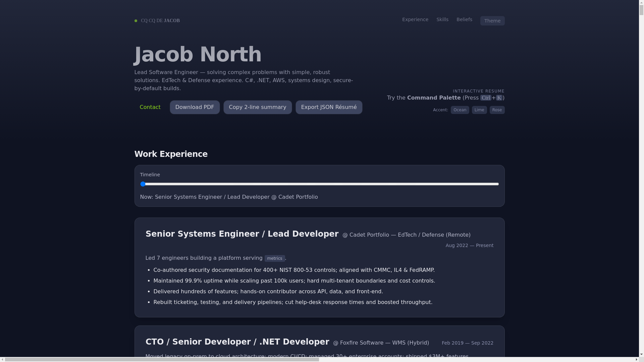Click the Aug 2022 — Present date
The image size is (644, 362).
point(469,245)
